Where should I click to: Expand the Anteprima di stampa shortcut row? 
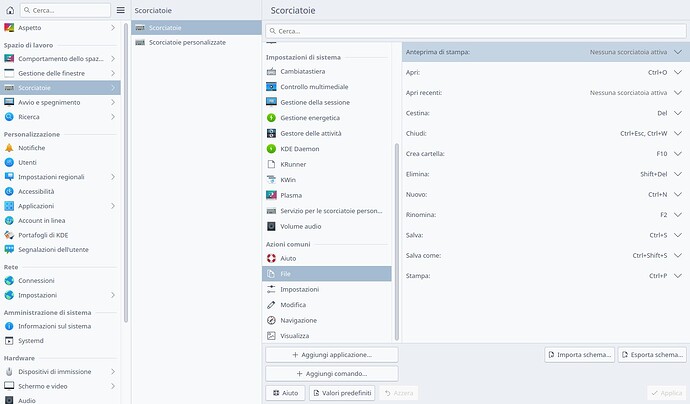pyautogui.click(x=678, y=51)
